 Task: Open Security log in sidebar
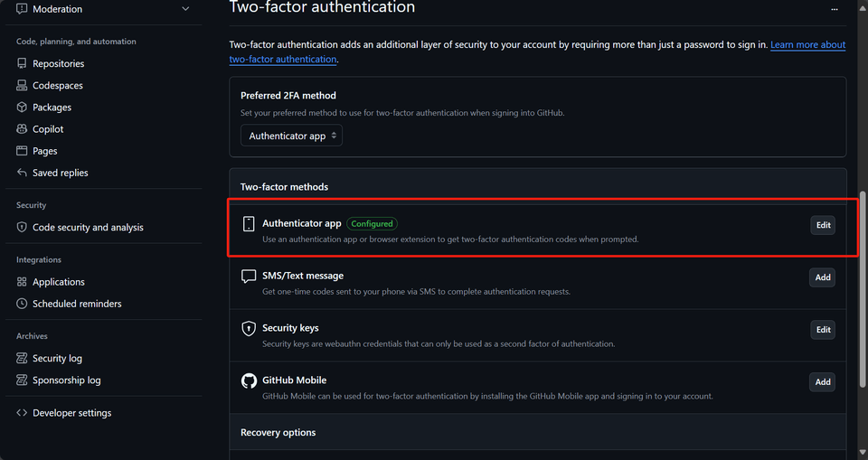tap(57, 359)
